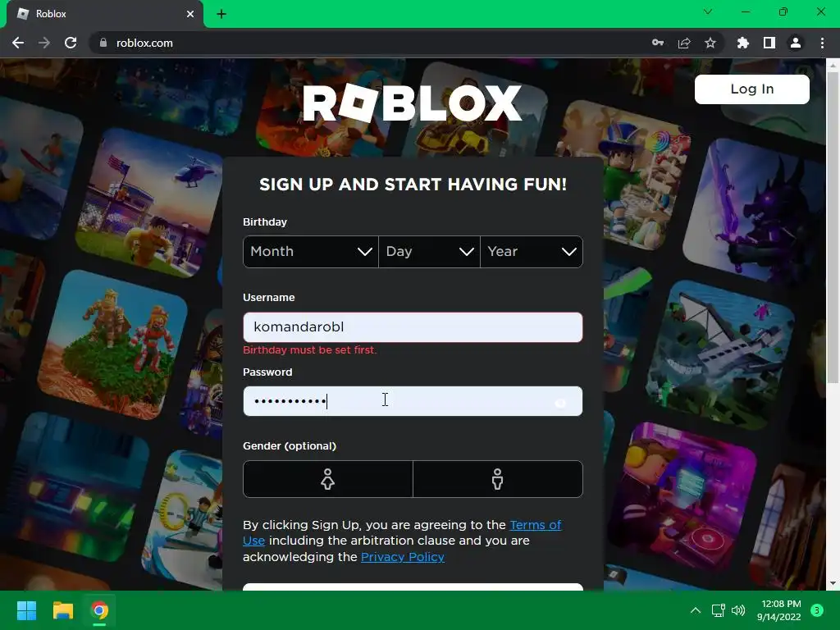The width and height of the screenshot is (840, 630).
Task: Open the browser side panel
Action: [x=769, y=43]
